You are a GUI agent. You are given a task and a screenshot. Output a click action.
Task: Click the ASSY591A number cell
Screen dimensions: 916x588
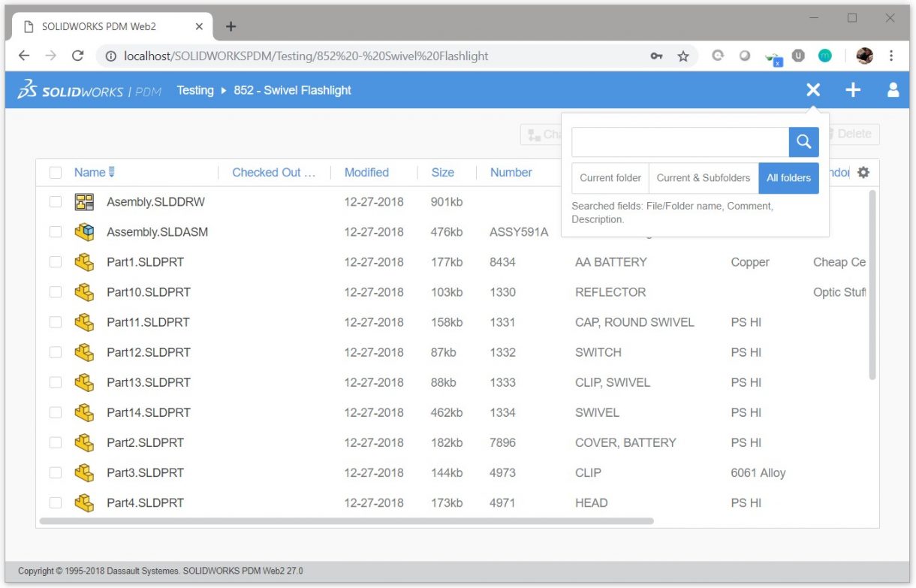coord(519,232)
